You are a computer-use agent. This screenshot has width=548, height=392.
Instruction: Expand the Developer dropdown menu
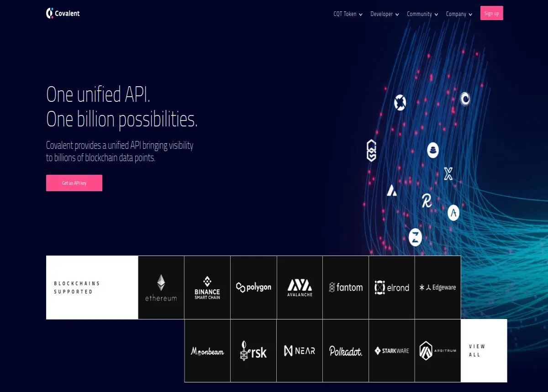point(385,14)
